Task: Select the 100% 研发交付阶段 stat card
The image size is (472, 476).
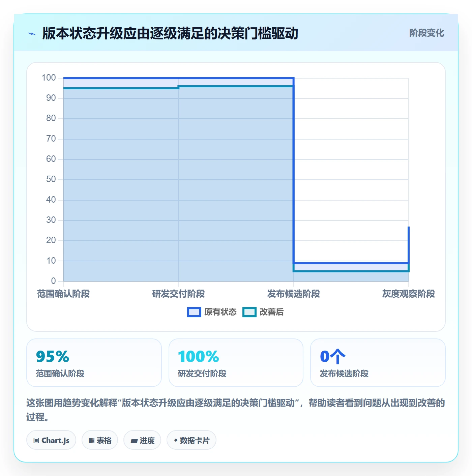Action: 236,363
